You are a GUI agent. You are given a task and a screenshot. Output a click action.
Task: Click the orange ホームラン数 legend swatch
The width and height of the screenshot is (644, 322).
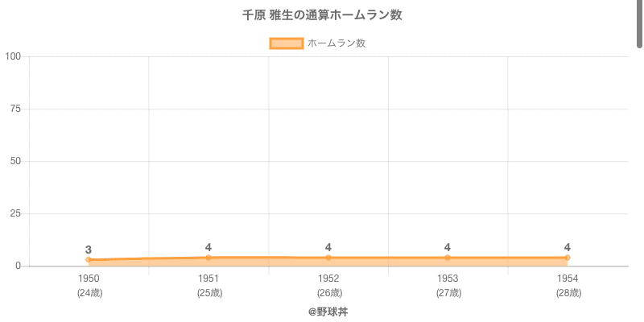286,43
